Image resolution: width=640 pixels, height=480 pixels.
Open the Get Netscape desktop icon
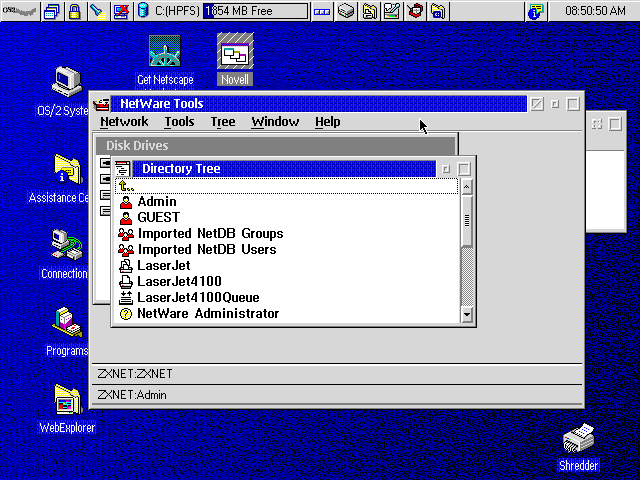(165, 51)
